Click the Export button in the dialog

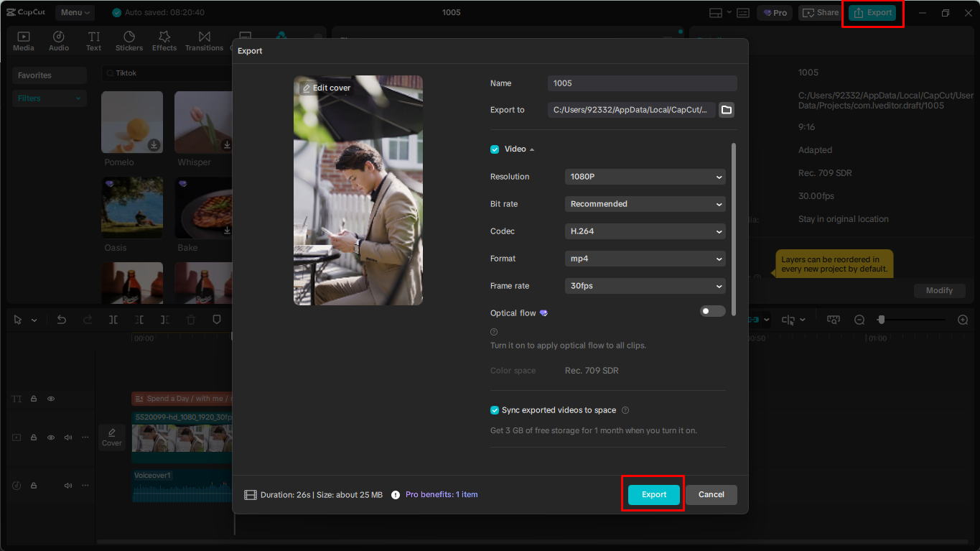(x=652, y=494)
